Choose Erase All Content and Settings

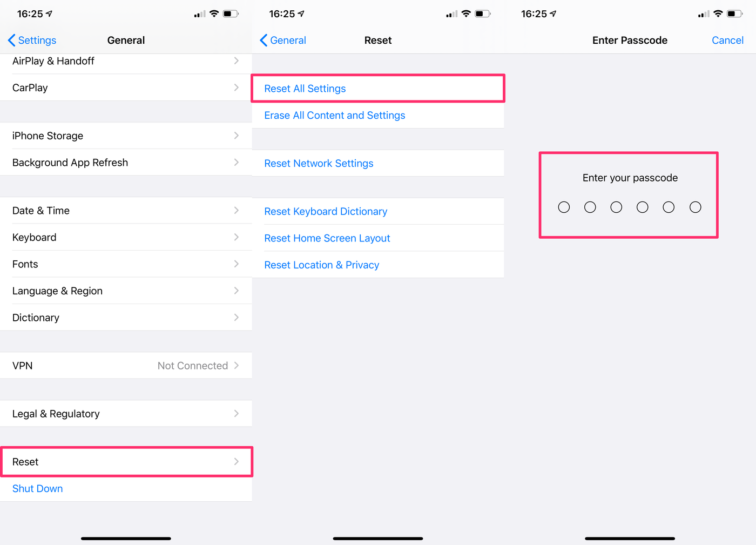(335, 116)
